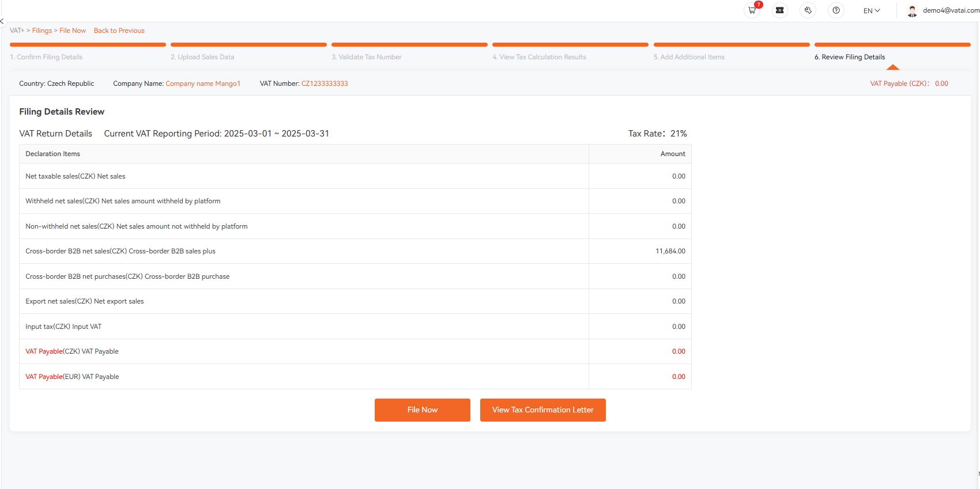Click Back to Previous link

pos(119,31)
